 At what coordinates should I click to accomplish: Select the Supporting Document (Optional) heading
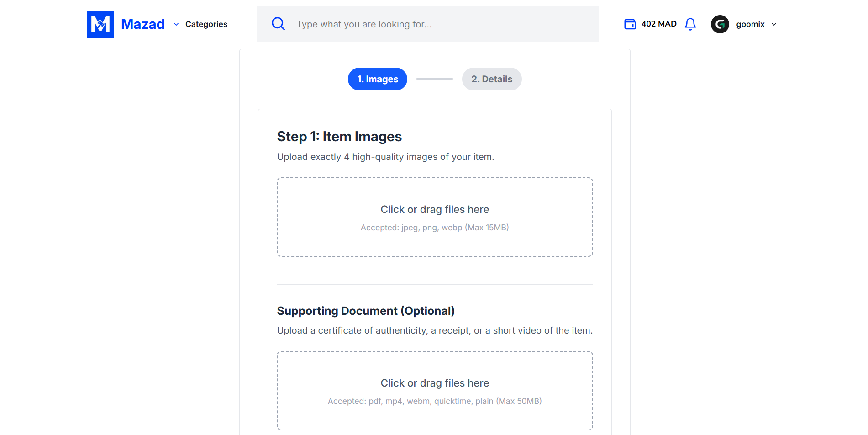pyautogui.click(x=366, y=311)
